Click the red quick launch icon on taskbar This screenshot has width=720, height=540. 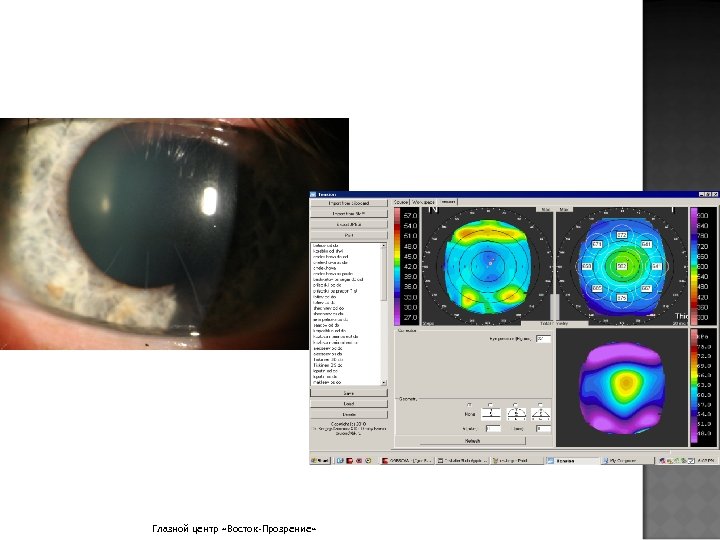pos(350,460)
